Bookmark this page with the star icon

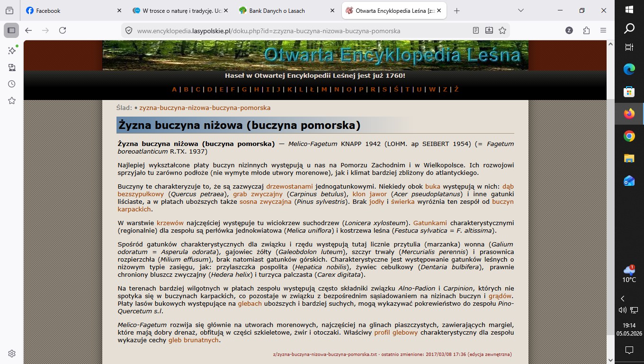[x=502, y=30]
